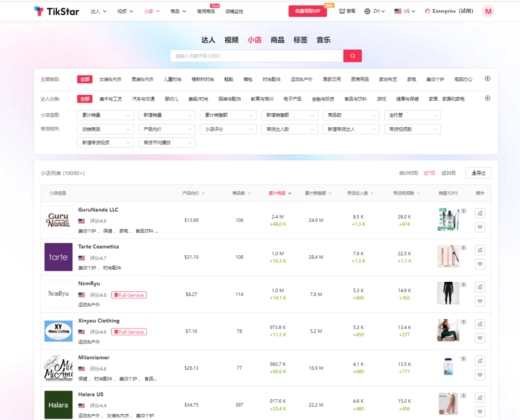
Task: Click the magnifier search button
Action: point(352,56)
